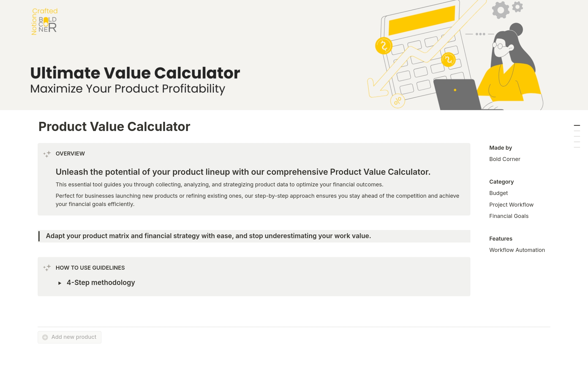Click the plus icon on Add new product
Screen dimensions: 588x367
tap(45, 337)
